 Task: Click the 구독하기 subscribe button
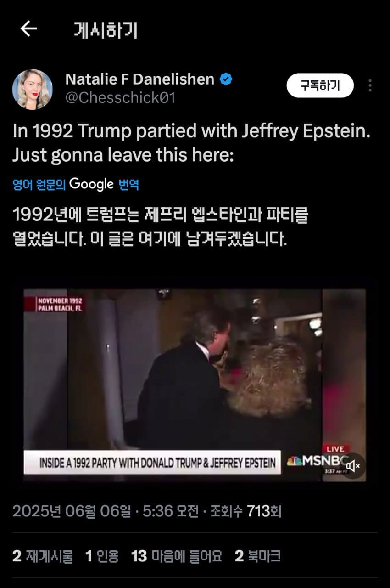coord(320,85)
